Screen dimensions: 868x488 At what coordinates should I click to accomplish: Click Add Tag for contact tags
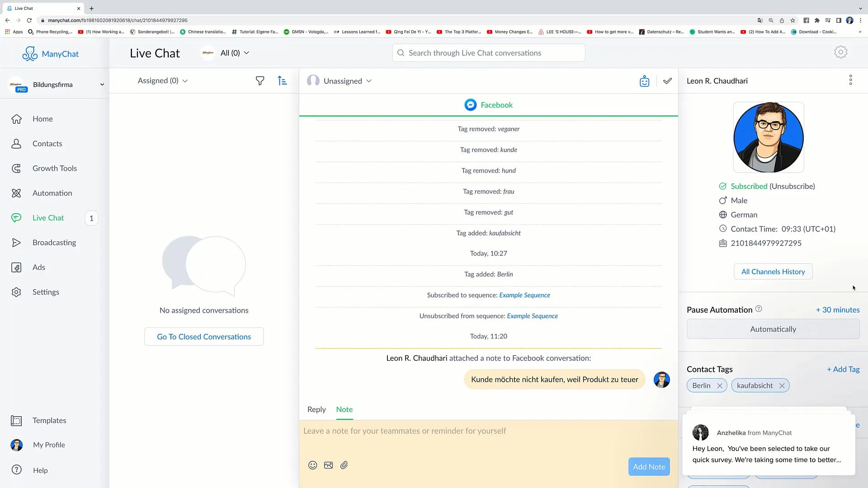[844, 369]
